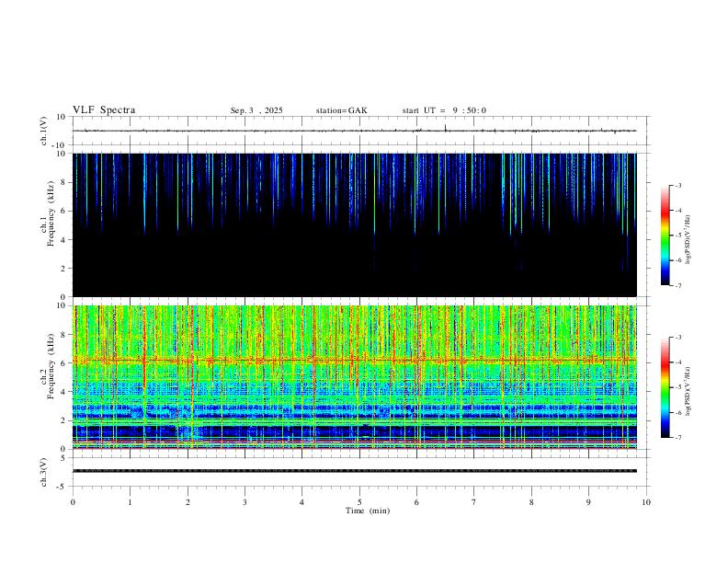Click the upper ch.1 color scale bar
728x563 pixels.
coord(665,236)
